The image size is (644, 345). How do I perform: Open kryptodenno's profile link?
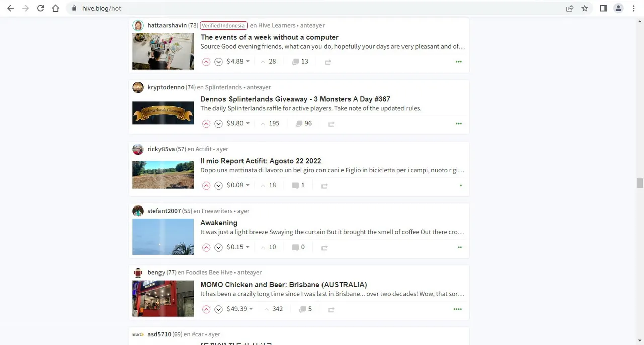tap(166, 87)
